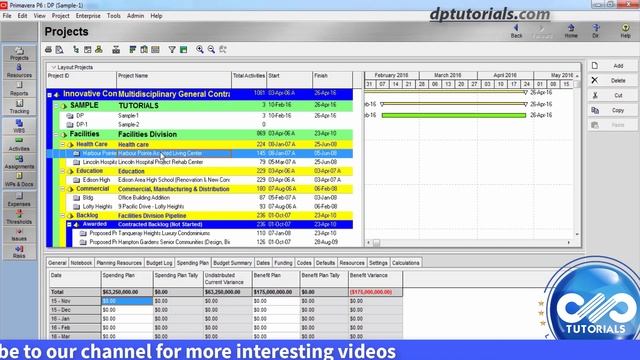Collapse the Awarded node
Image resolution: width=640 pixels, height=360 pixels.
pyautogui.click(x=69, y=224)
